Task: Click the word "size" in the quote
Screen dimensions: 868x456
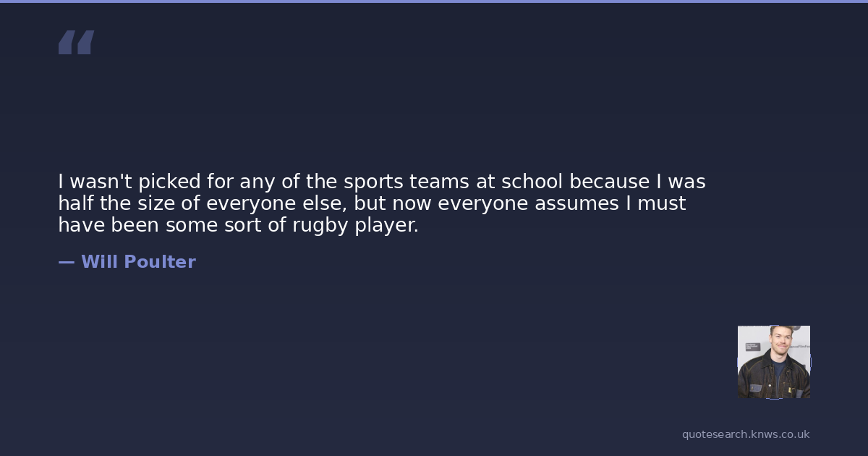Action: coord(157,203)
